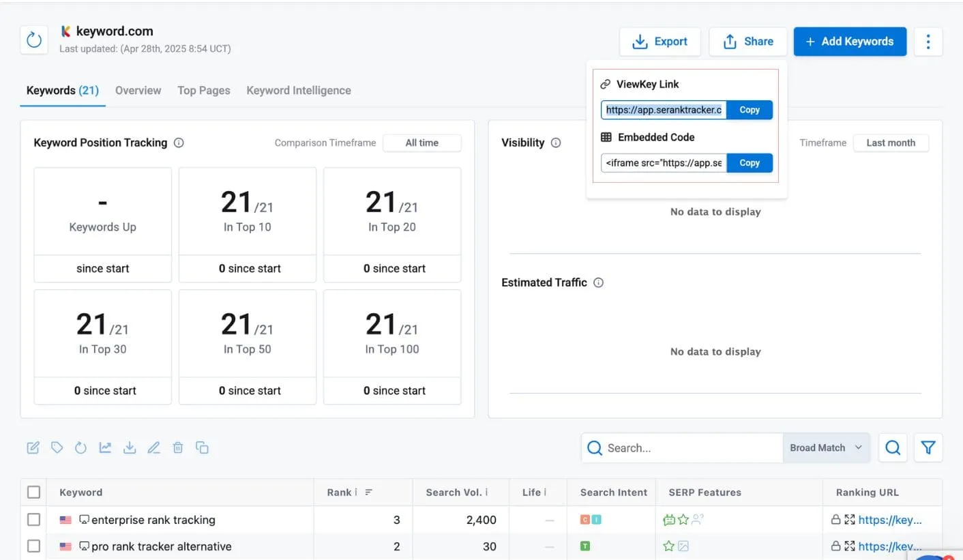Select the delete keywords trash icon
Viewport: 963px width, 560px height.
pyautogui.click(x=178, y=447)
